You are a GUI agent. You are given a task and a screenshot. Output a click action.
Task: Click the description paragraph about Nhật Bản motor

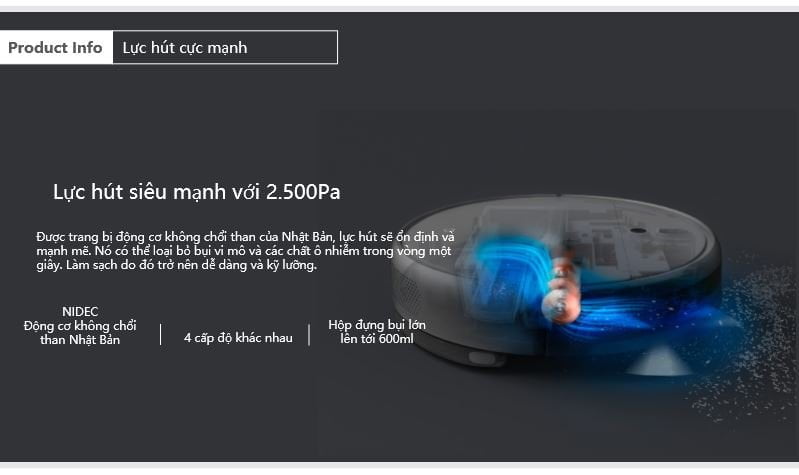pos(245,251)
